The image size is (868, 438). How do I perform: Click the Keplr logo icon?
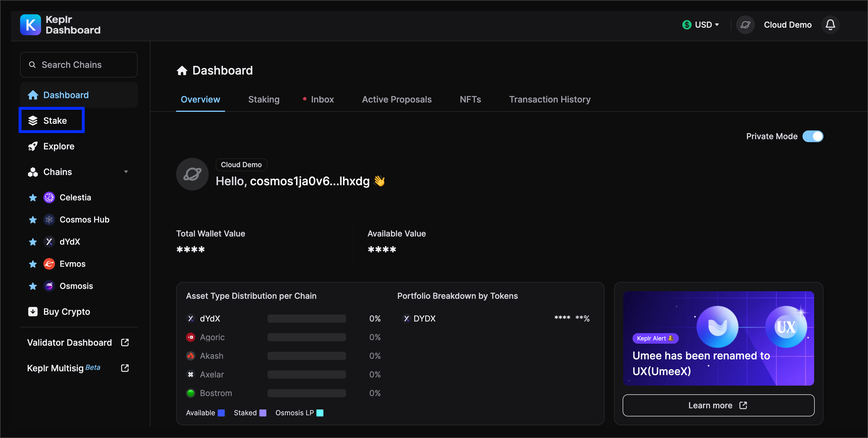(x=30, y=25)
